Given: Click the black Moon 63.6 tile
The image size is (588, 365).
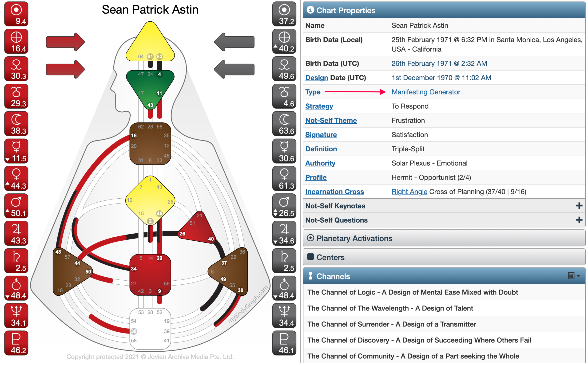Looking at the screenshot, I should coord(284,124).
